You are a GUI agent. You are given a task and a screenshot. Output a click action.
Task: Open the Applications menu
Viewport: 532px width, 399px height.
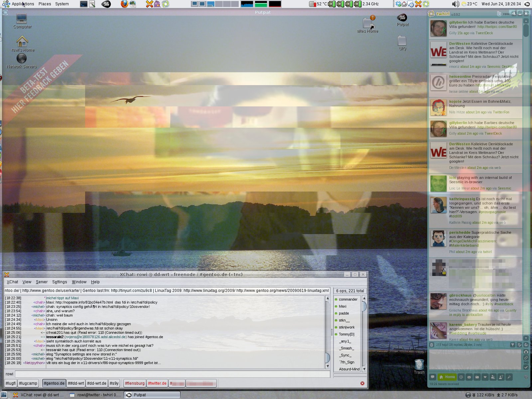coord(23,4)
